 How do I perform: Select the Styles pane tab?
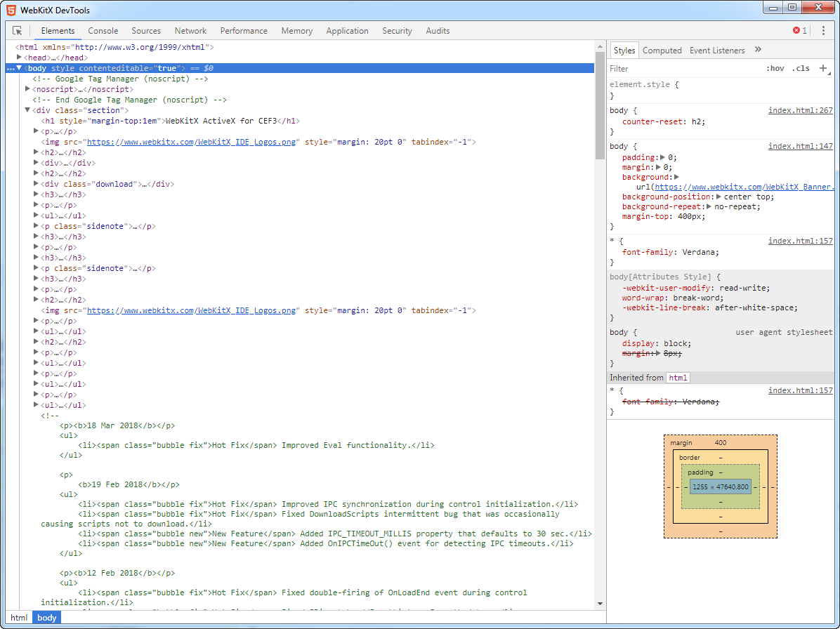[624, 51]
